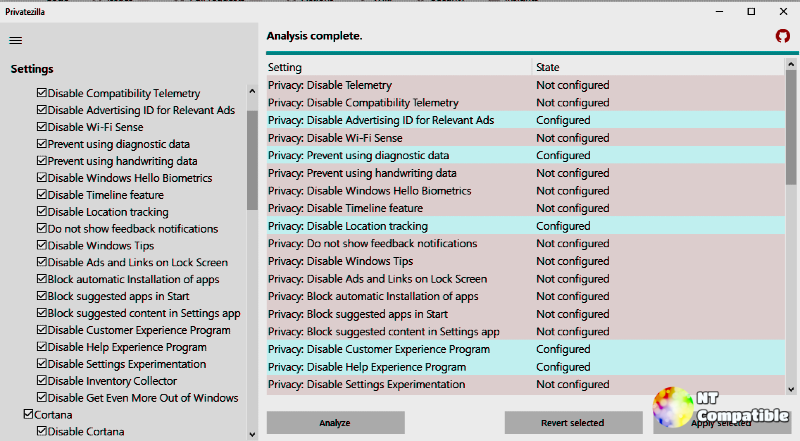Toggle the Disable Wi-Fi Sense checkbox

[42, 127]
